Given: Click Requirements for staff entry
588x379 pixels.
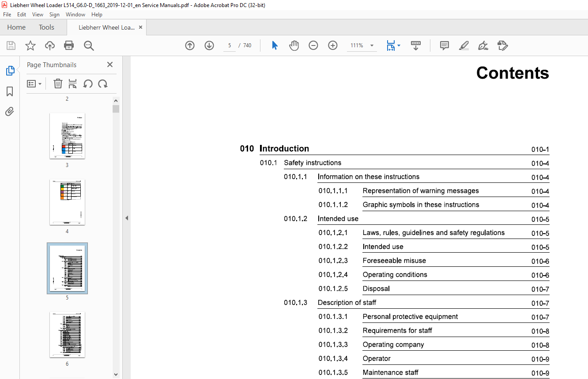Looking at the screenshot, I should (x=397, y=330).
